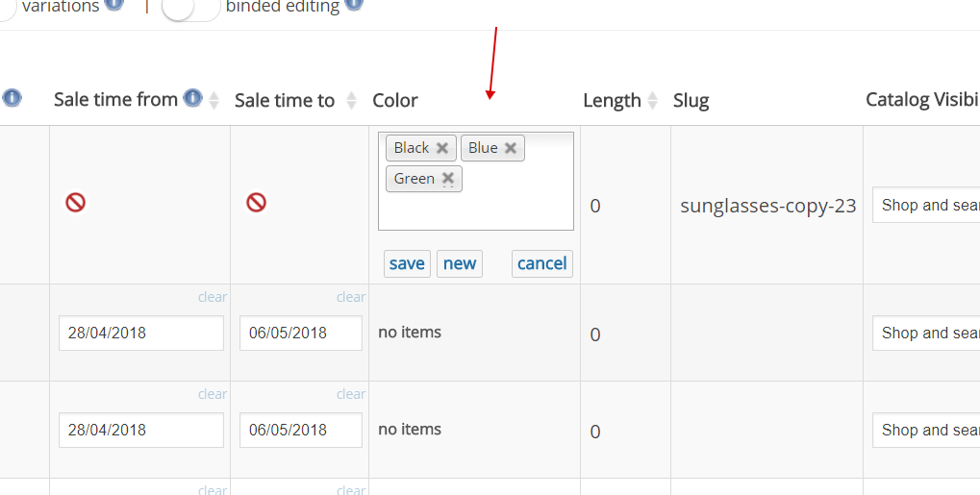Cancel the color editing
The width and height of the screenshot is (980, 495).
coord(541,263)
